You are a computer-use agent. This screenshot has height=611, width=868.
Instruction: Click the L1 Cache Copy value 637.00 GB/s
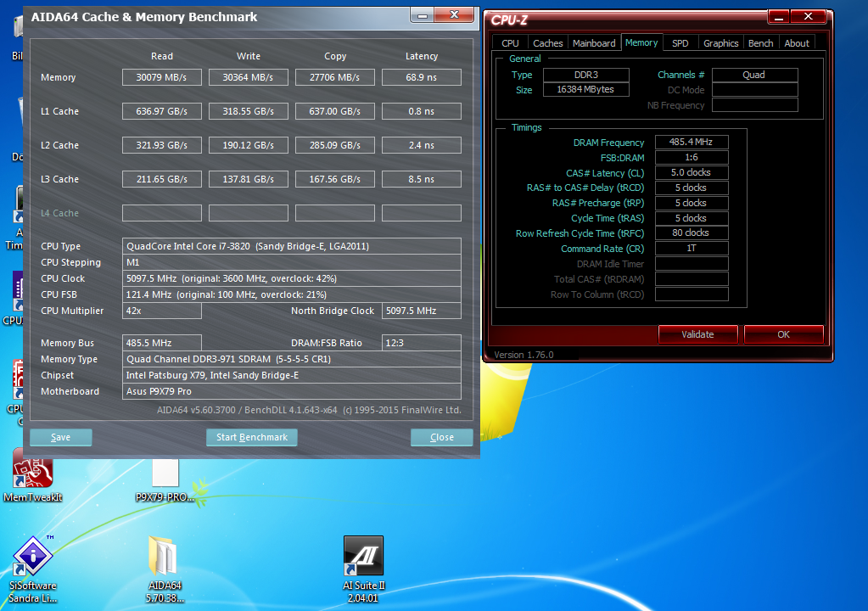335,111
